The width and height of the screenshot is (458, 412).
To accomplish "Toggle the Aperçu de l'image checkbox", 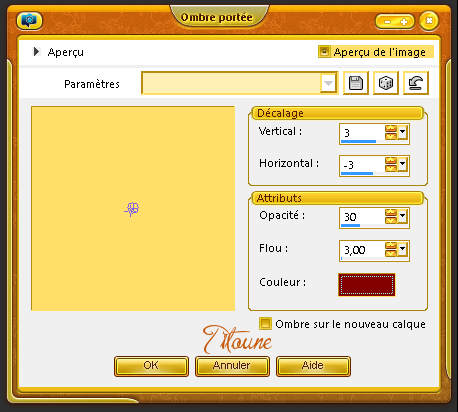I will tap(324, 52).
